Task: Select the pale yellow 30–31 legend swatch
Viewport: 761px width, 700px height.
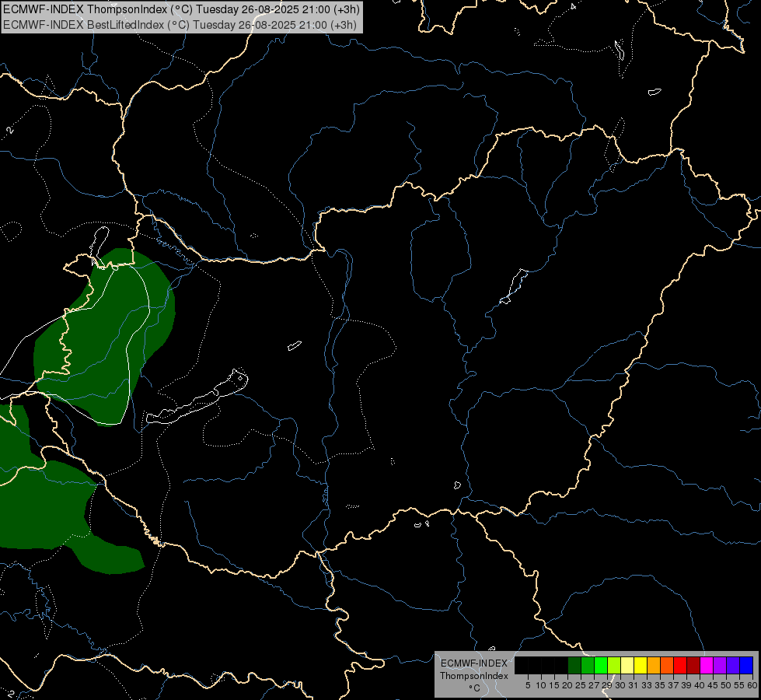Action: [x=627, y=665]
